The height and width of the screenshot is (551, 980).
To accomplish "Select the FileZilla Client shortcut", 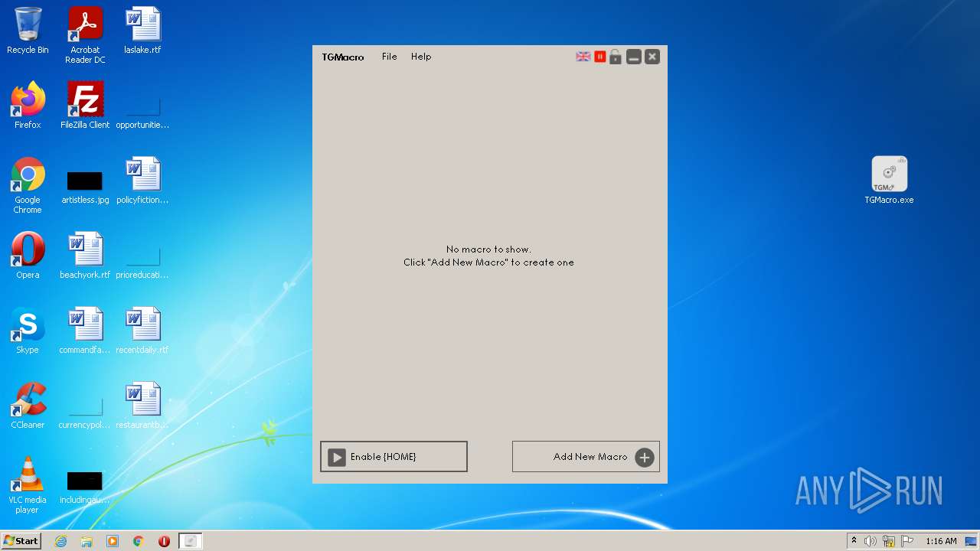I will pyautogui.click(x=85, y=106).
